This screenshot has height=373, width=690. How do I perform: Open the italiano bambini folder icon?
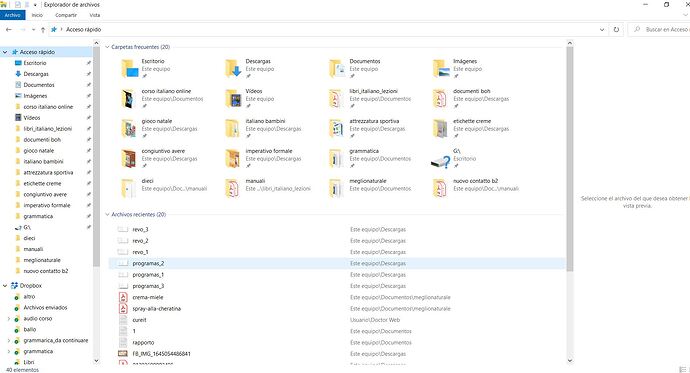click(233, 128)
